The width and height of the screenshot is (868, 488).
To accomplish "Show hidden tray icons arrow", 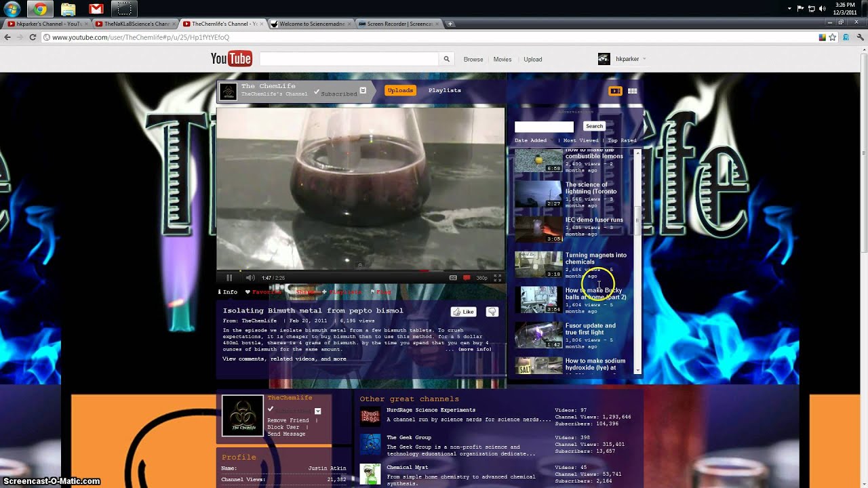I will 791,9.
